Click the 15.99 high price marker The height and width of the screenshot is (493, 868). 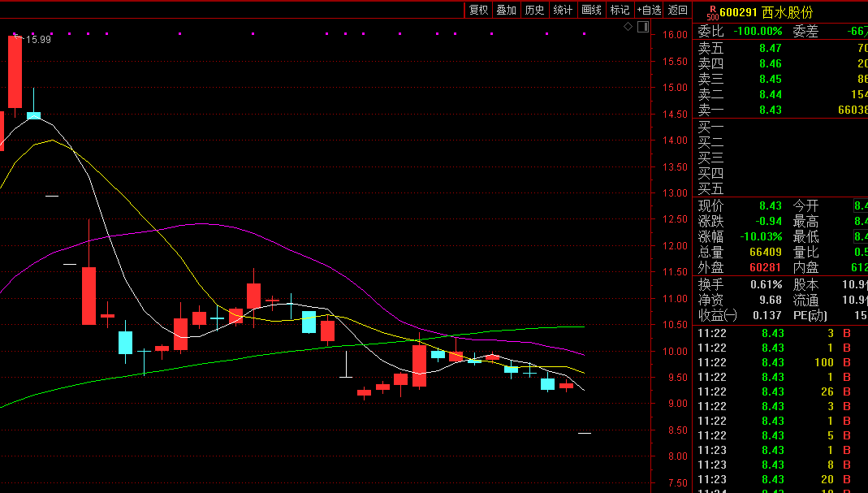click(x=37, y=39)
